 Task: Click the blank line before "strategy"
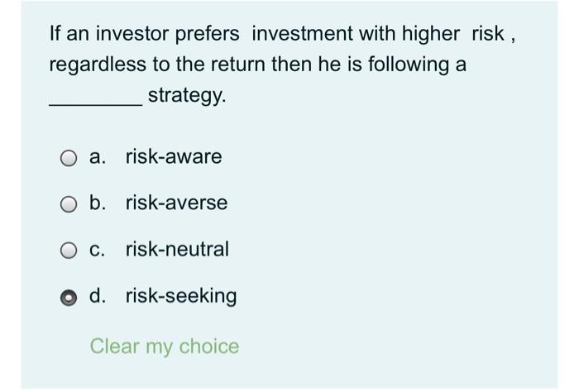[95, 101]
